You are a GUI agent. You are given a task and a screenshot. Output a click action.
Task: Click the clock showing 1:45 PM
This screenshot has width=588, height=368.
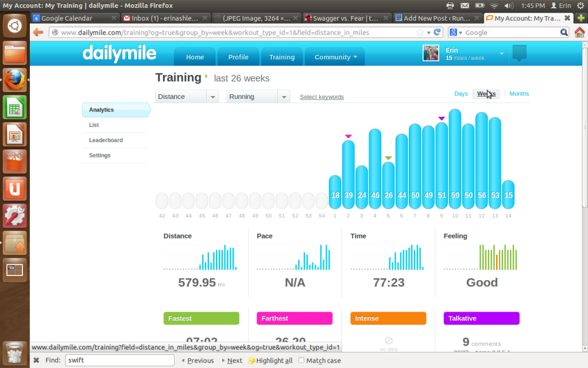(x=532, y=5)
